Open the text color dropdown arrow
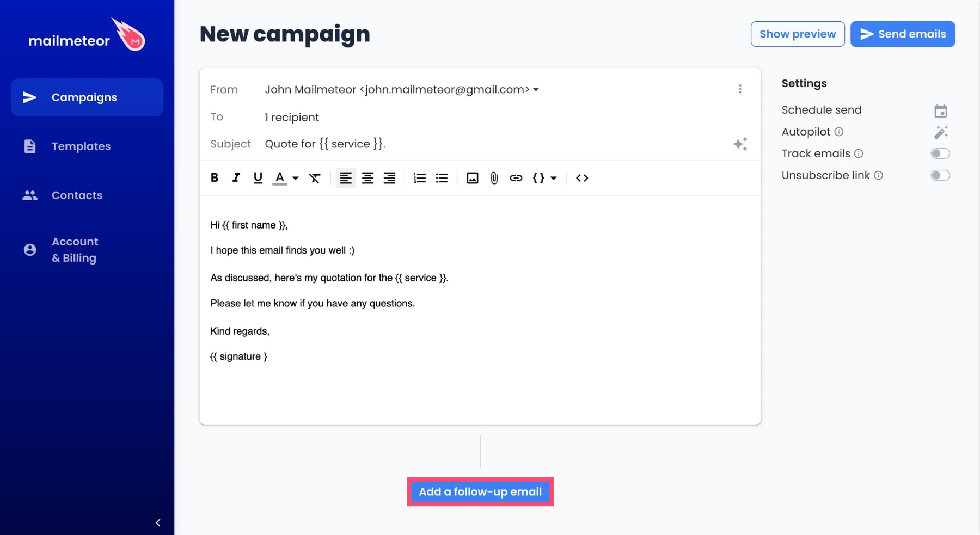This screenshot has height=535, width=980. (295, 178)
